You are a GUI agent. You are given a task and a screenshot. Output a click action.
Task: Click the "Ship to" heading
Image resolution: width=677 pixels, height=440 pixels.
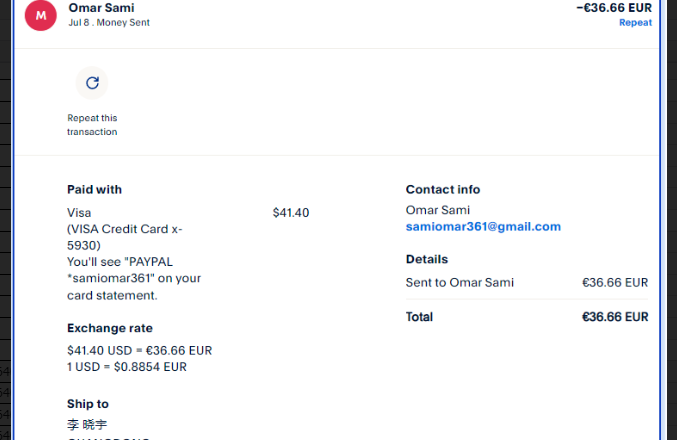[x=88, y=404]
